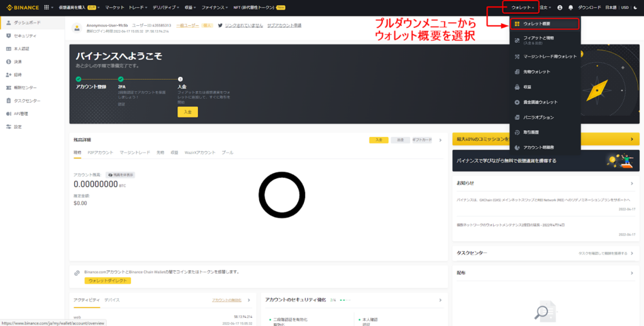Click the ギフトカード button

(x=422, y=140)
